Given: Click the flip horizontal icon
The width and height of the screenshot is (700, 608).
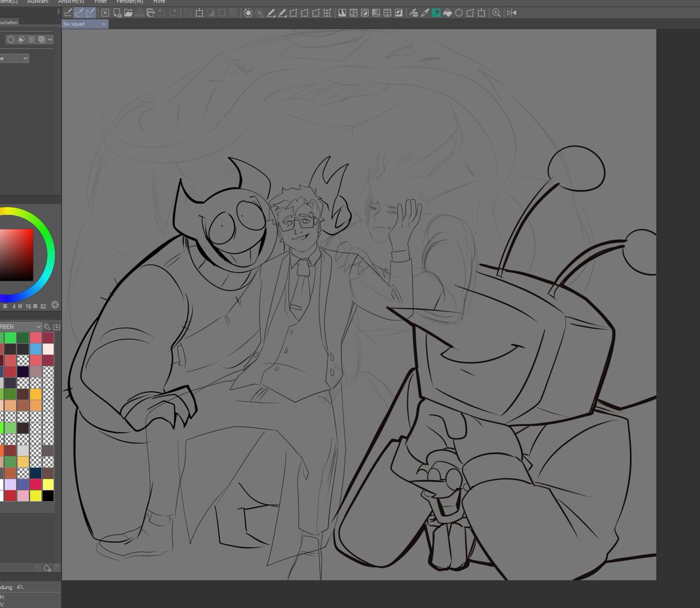Looking at the screenshot, I should click(512, 13).
